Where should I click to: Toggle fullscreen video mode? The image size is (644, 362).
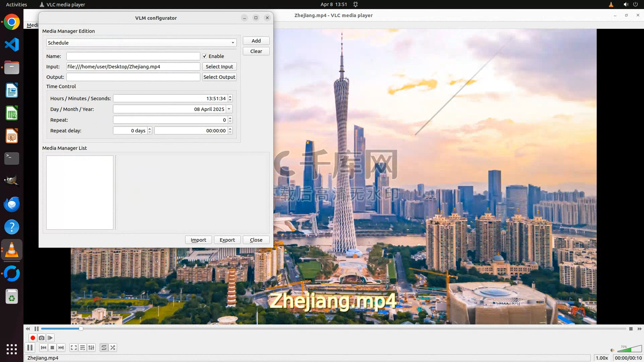(74, 348)
